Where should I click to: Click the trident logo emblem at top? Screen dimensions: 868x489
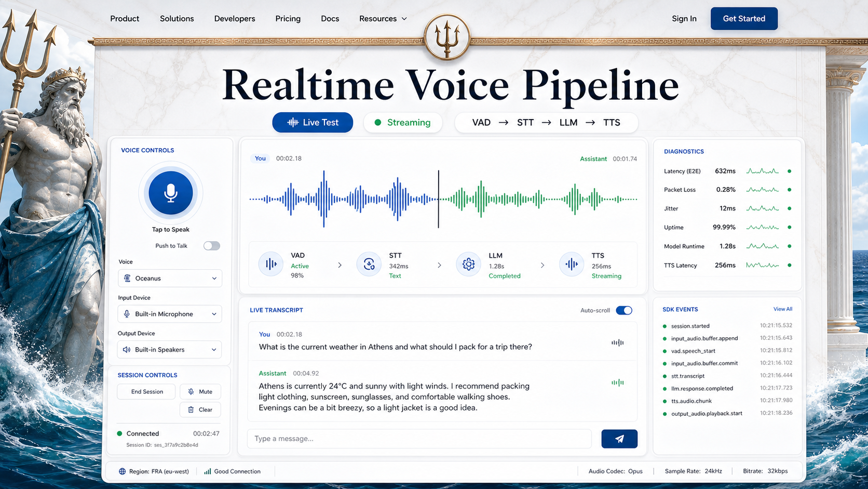coord(447,37)
